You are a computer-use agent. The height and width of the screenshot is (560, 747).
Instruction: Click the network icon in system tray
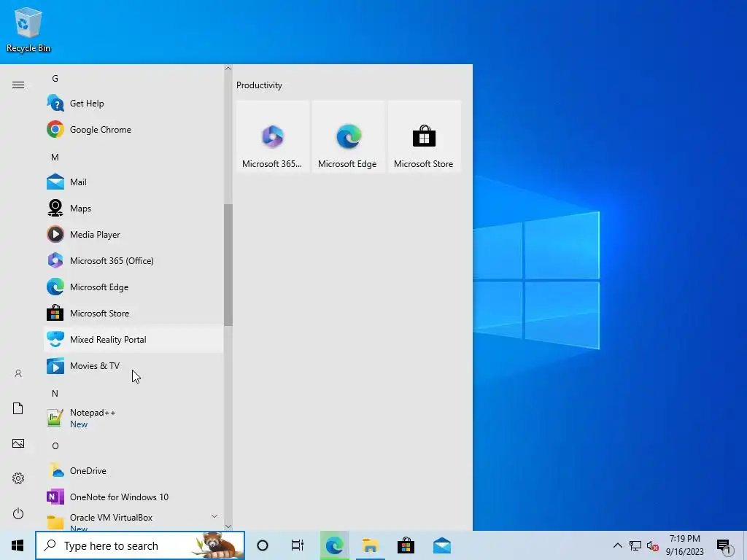coord(635,545)
